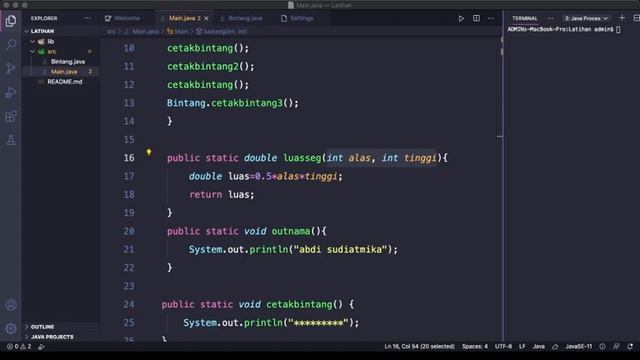
Task: Create a new terminal with plus icon
Action: point(622,18)
